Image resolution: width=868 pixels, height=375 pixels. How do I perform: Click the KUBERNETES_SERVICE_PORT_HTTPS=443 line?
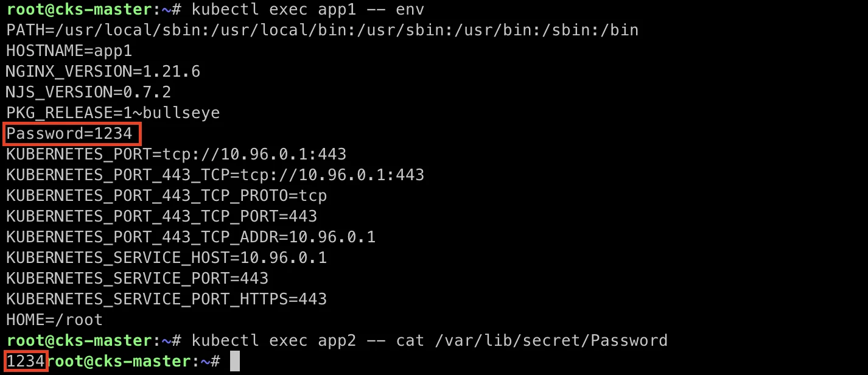[x=166, y=299]
